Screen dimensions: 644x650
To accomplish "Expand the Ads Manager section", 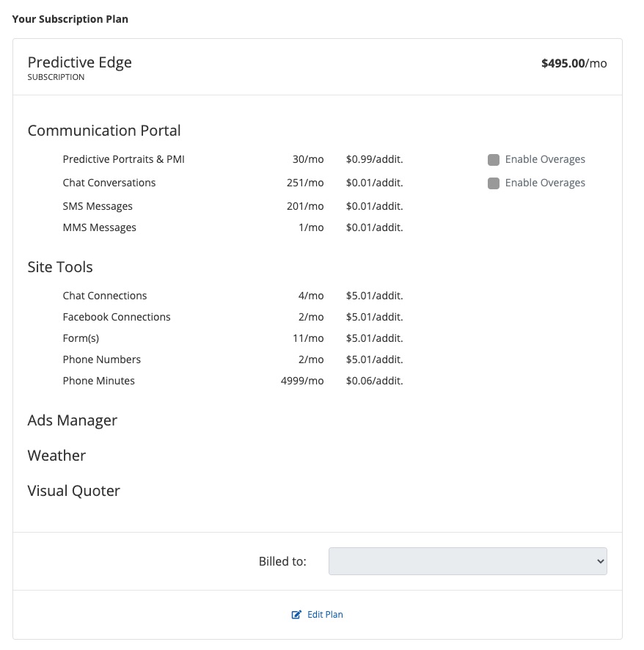I will click(x=73, y=420).
